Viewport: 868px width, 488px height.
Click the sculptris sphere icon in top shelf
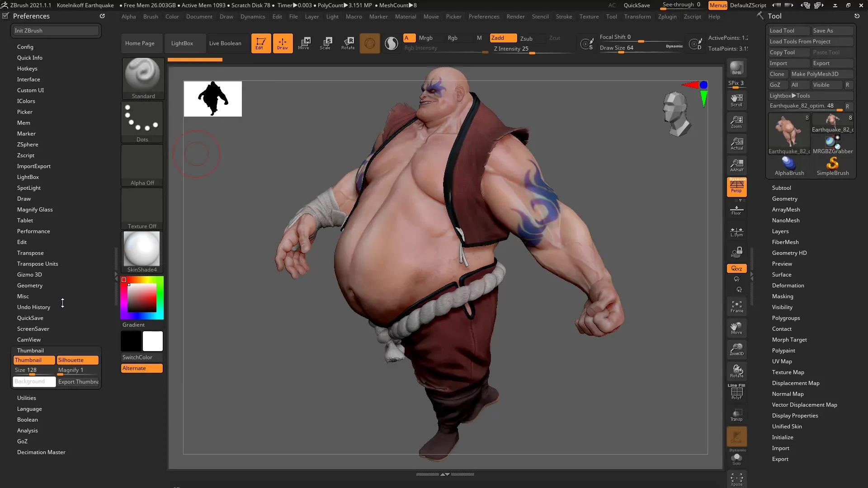[x=370, y=43]
